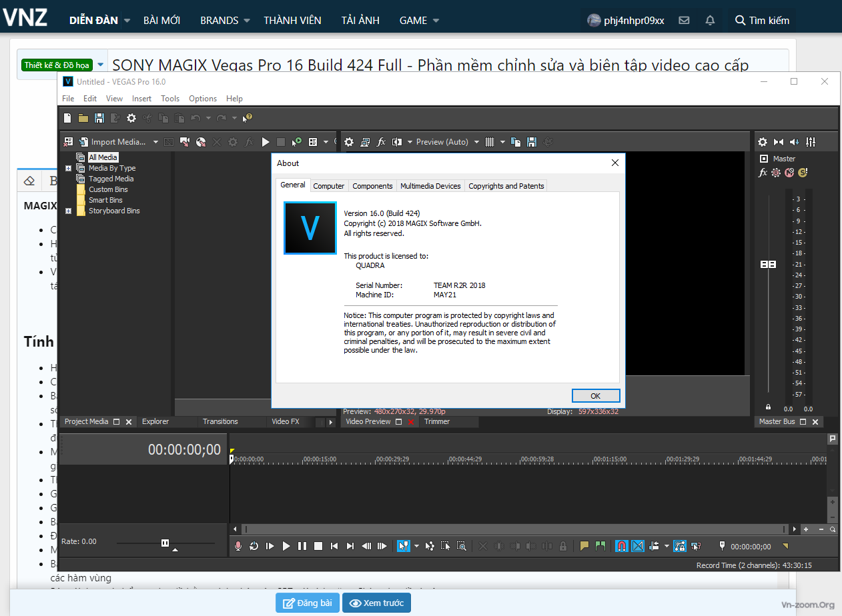Click Play in the timeline transport bar
842x616 pixels.
tap(286, 546)
